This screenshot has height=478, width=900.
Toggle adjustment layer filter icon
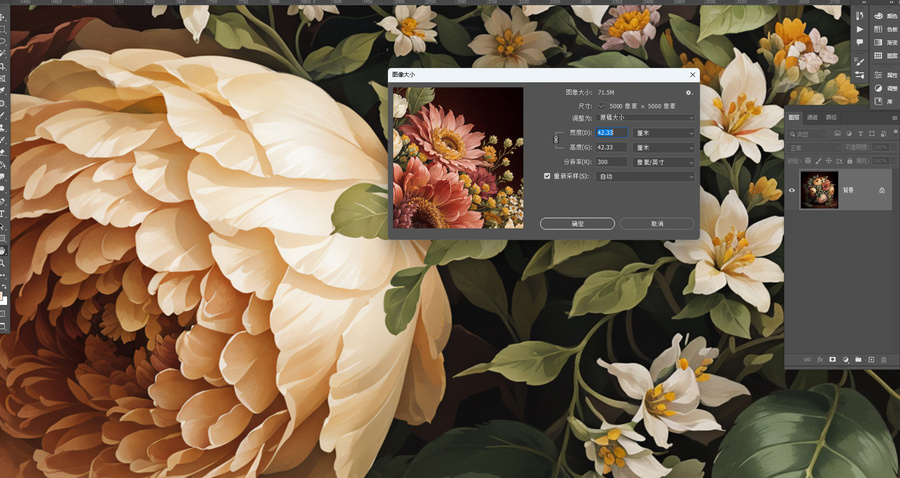tap(849, 134)
